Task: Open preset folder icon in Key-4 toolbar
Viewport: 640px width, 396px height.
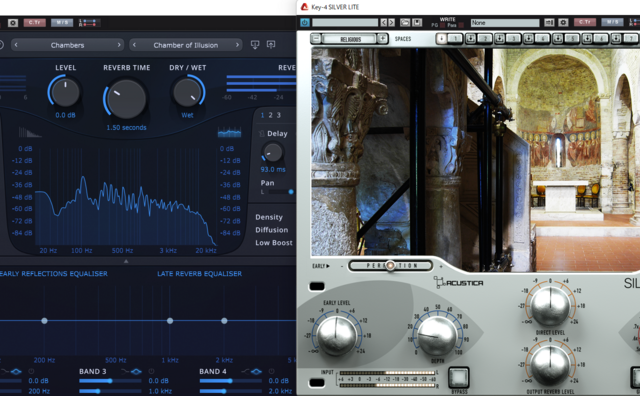Action: pos(404,23)
